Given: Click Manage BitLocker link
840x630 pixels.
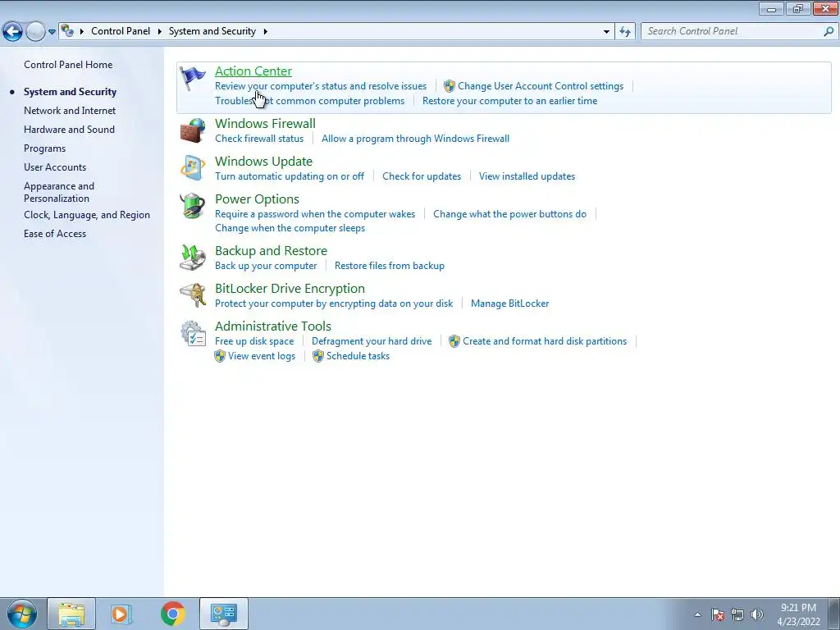Looking at the screenshot, I should tap(510, 304).
